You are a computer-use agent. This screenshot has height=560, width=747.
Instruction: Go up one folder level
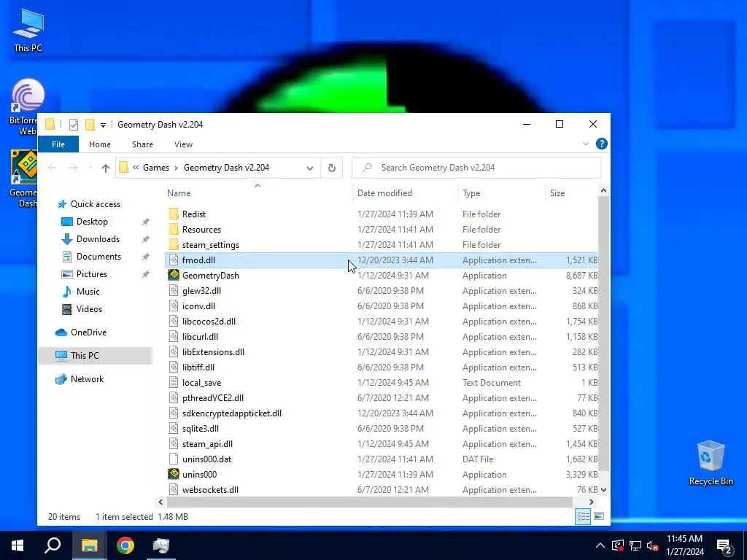tap(105, 168)
